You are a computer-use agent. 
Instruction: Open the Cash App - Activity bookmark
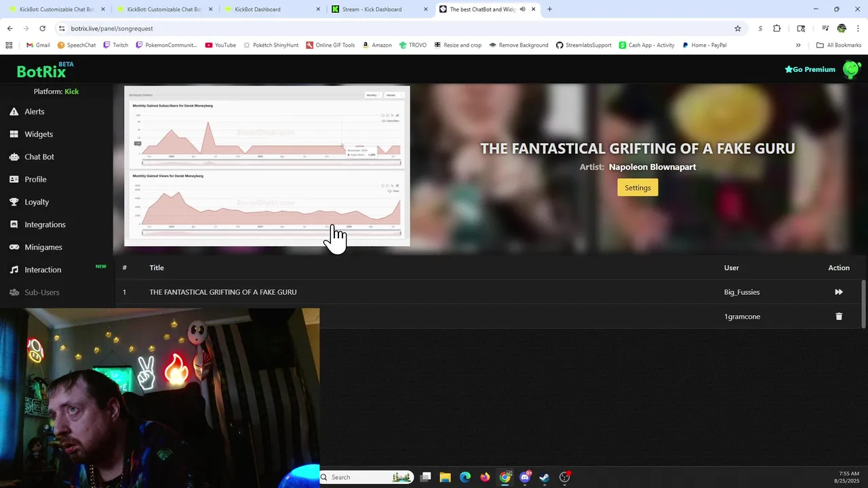click(646, 45)
